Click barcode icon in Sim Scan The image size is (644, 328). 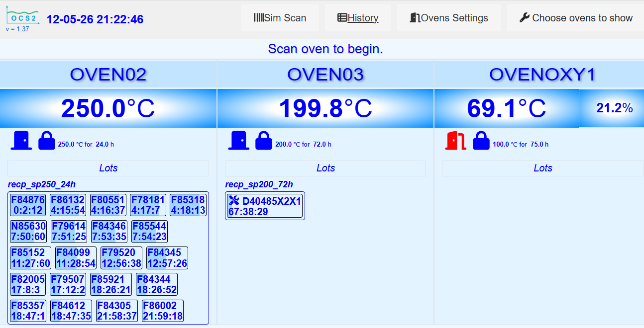click(x=258, y=18)
